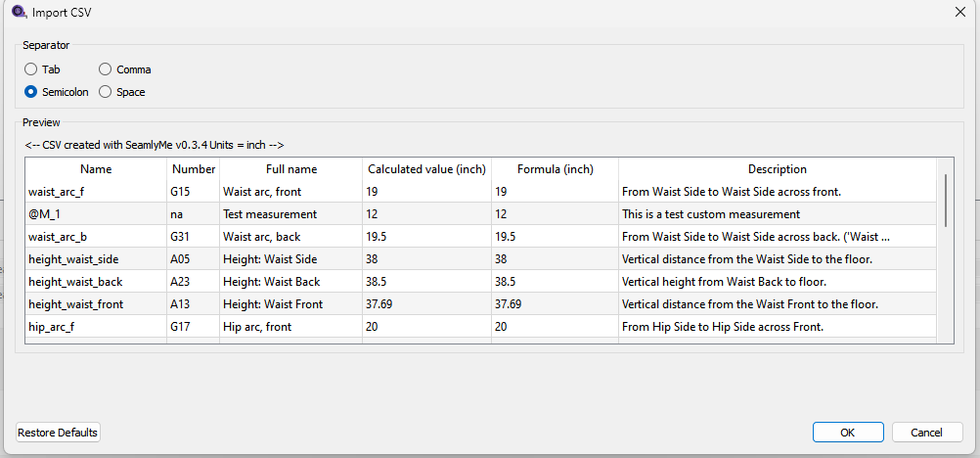Select the Comma separator option
The width and height of the screenshot is (980, 458).
(x=106, y=69)
